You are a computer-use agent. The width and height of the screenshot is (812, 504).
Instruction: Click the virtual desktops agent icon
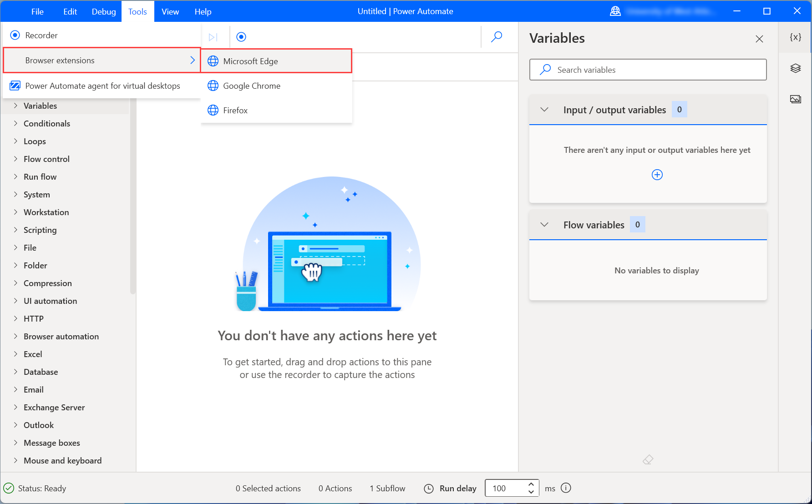click(x=15, y=86)
